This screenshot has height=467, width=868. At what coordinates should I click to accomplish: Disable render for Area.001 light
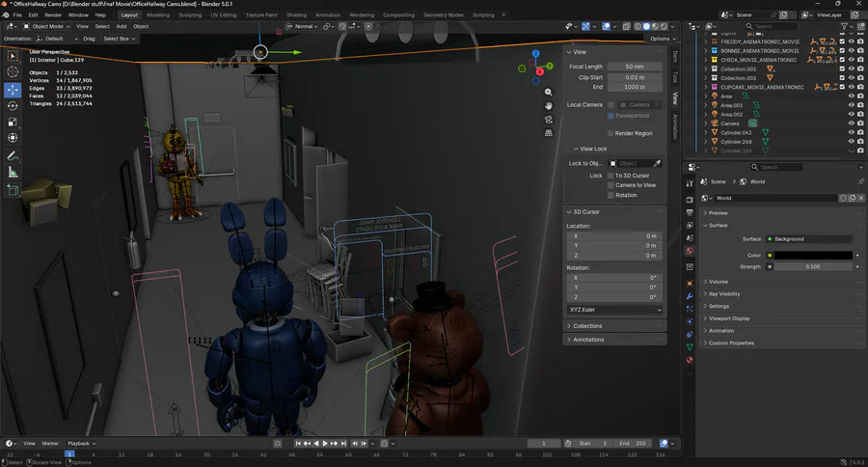click(860, 105)
